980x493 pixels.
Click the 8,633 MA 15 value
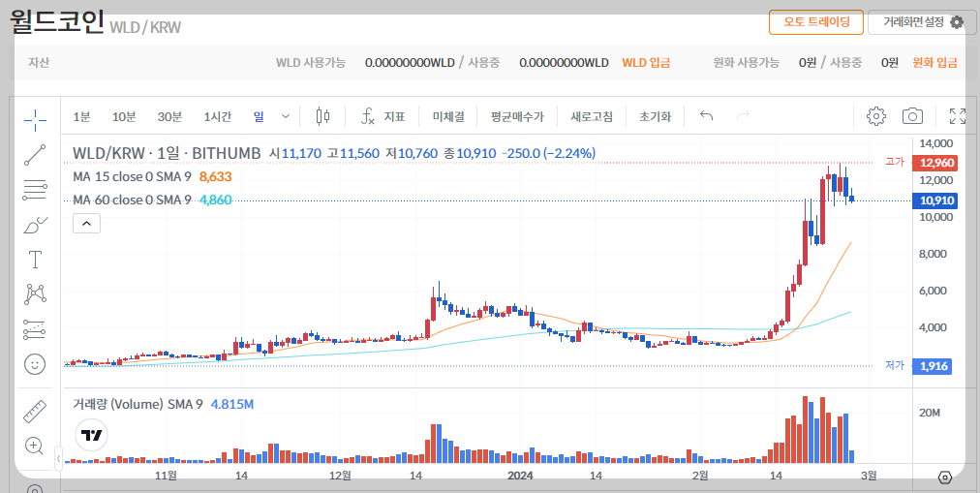tap(215, 177)
